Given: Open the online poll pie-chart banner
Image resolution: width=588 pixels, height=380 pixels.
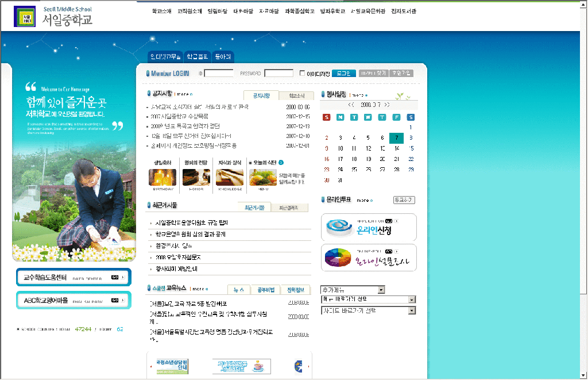Looking at the screenshot, I should 369,258.
